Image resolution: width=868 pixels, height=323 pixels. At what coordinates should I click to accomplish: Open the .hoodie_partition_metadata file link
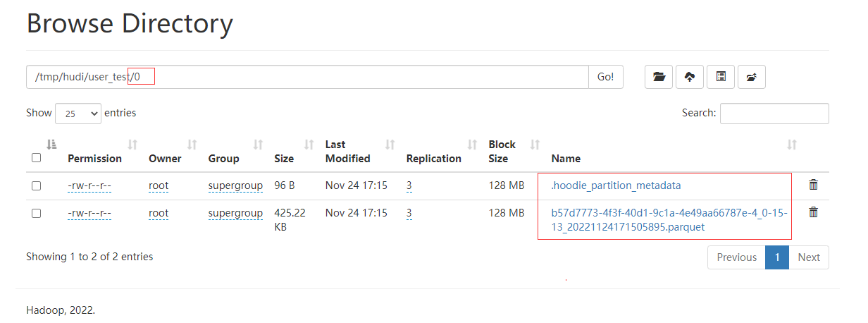[x=616, y=185]
